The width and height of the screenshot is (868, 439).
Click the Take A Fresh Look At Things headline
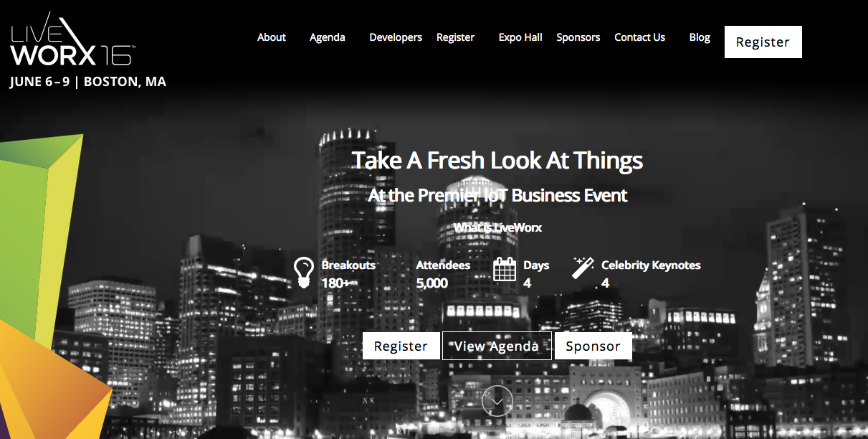click(497, 161)
